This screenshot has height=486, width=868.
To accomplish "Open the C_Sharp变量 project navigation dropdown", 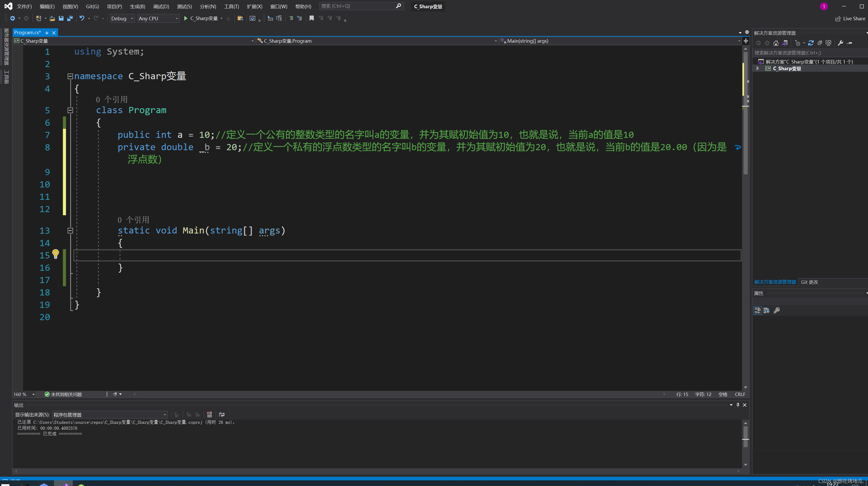I will tap(134, 41).
